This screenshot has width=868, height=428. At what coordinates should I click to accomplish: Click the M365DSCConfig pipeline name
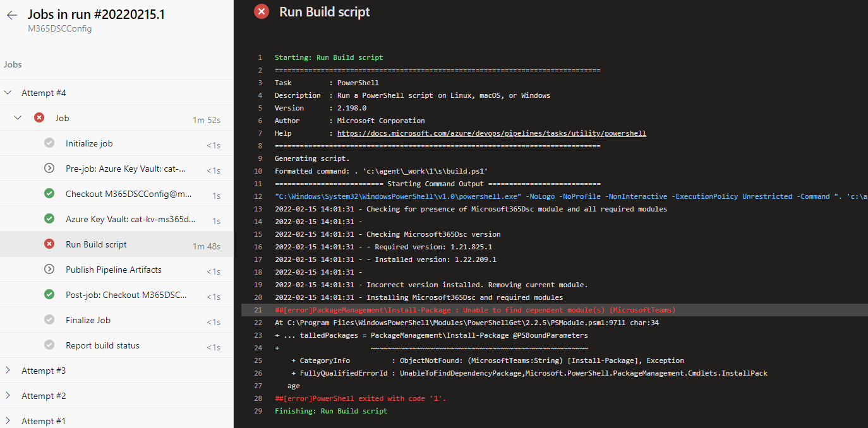[59, 28]
